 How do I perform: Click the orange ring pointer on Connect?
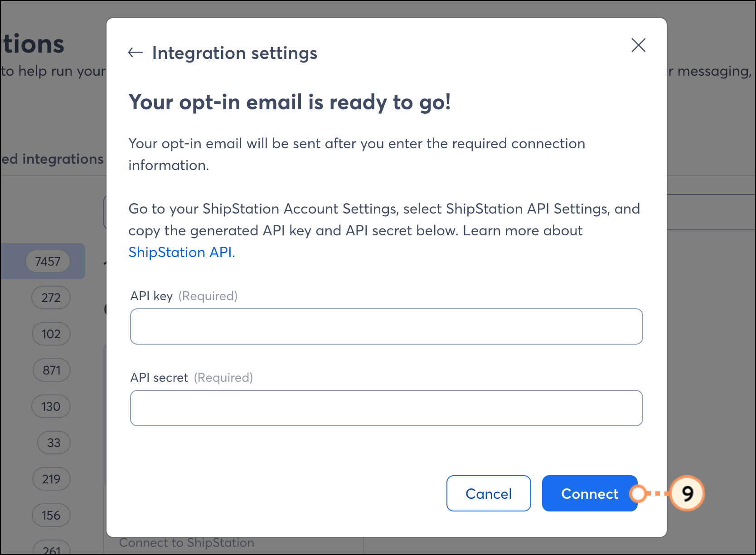(638, 493)
